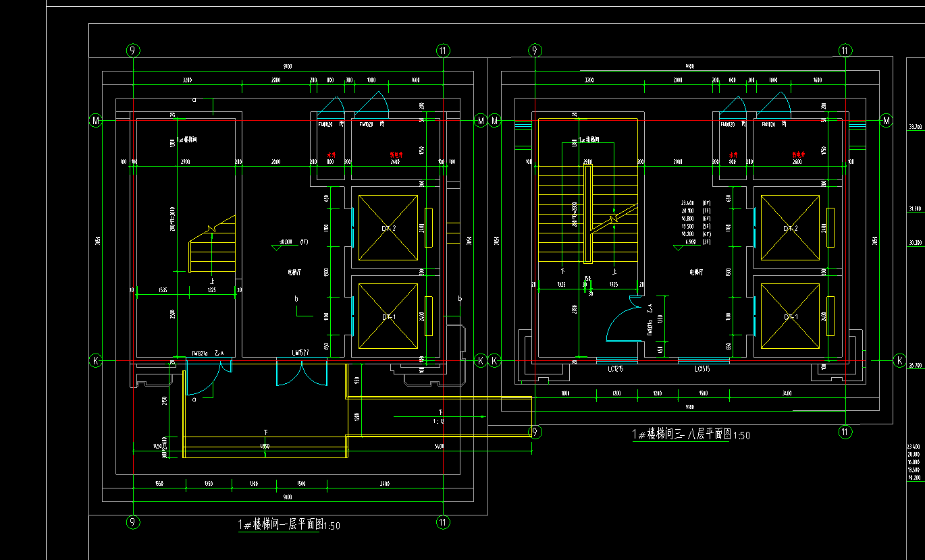Click 4500 dimension below 3-8 floor plan
925x560 pixels.
[x=703, y=393]
